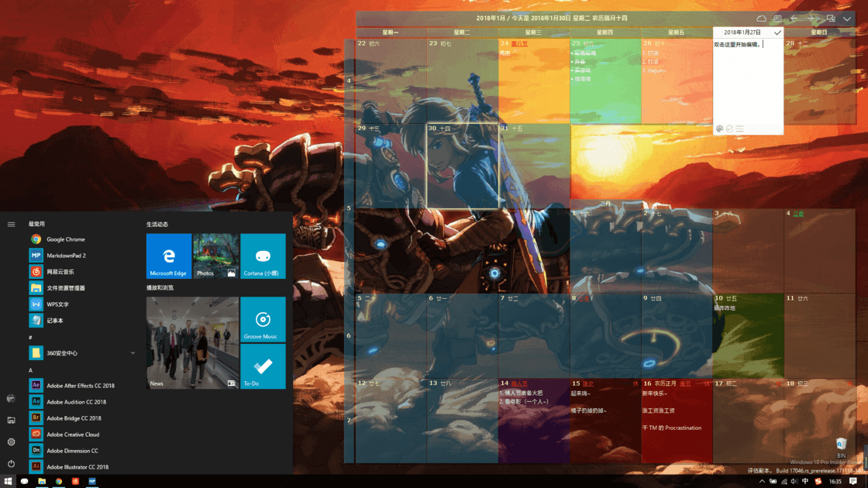Switch to MarkdownPad on the taskbar
Viewport: 868px width, 488px height.
92,481
